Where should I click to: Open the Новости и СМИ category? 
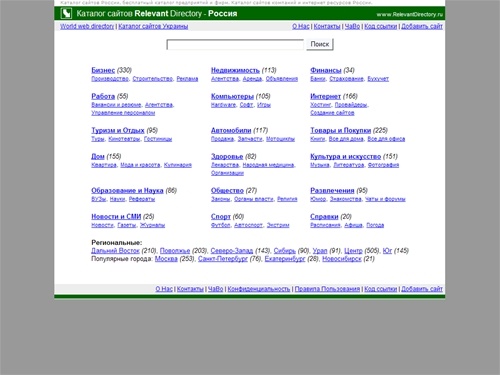pos(116,216)
